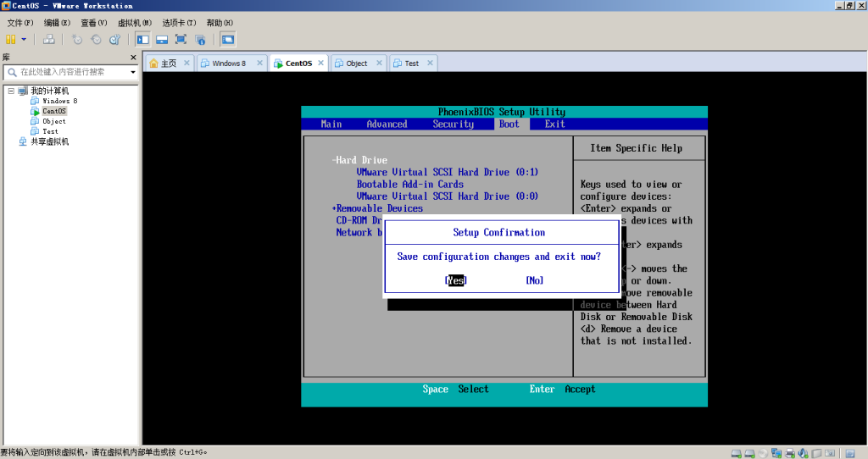Click the full screen mode icon

point(181,39)
